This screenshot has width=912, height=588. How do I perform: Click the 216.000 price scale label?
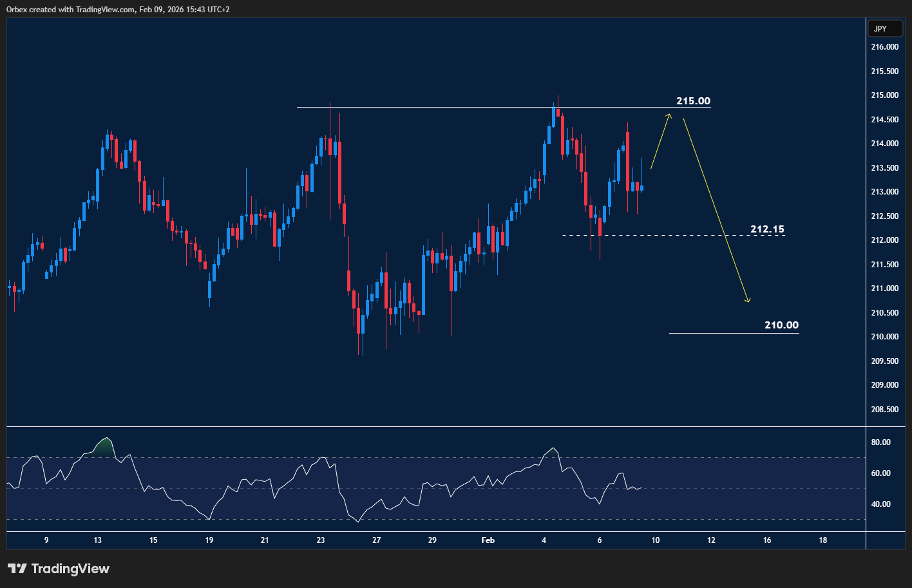click(x=884, y=47)
